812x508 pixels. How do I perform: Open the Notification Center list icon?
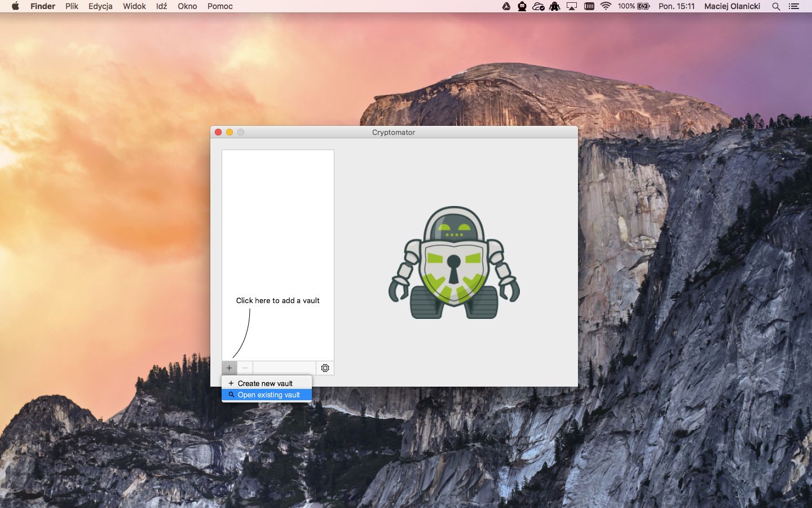pyautogui.click(x=794, y=6)
